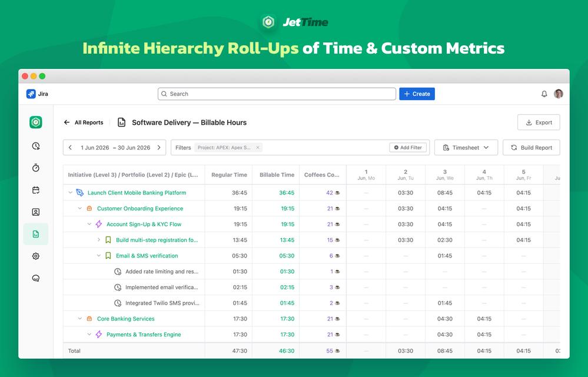Collapse Core Banking Services row
588x377 pixels.
point(79,319)
